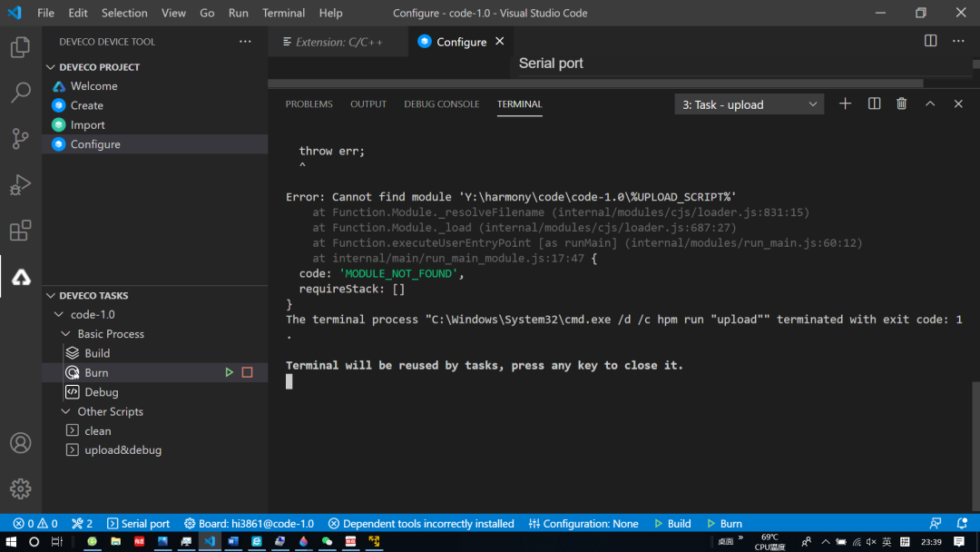Viewport: 980px width, 552px height.
Task: Open the Edit menu
Action: [78, 13]
